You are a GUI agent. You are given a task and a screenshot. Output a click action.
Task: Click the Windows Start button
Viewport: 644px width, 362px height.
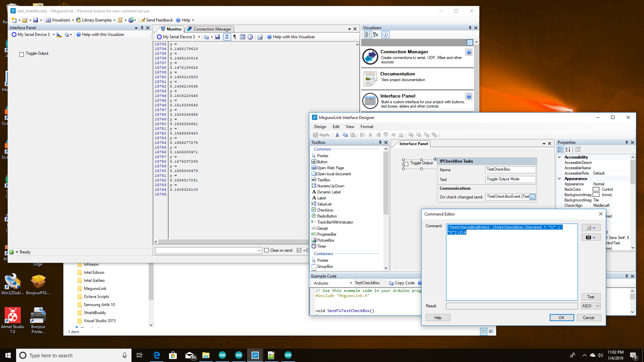click(8, 355)
